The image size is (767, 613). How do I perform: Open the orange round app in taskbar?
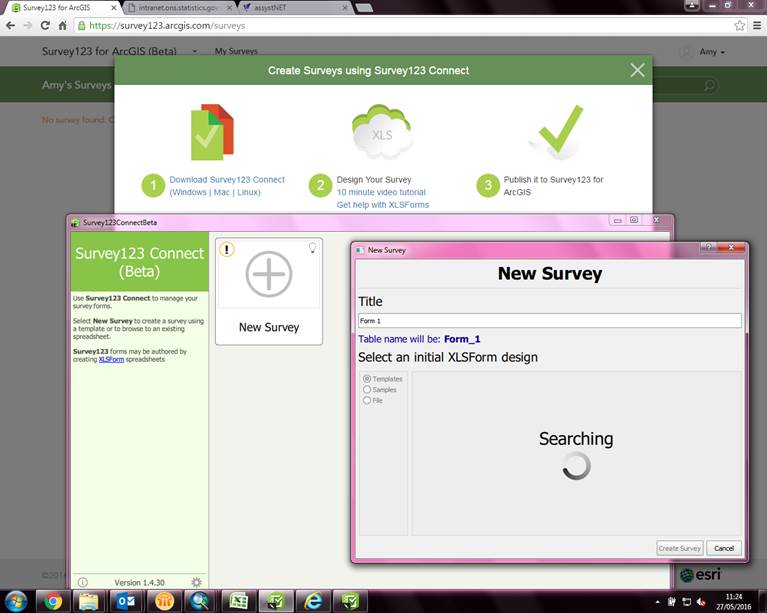coord(163,601)
